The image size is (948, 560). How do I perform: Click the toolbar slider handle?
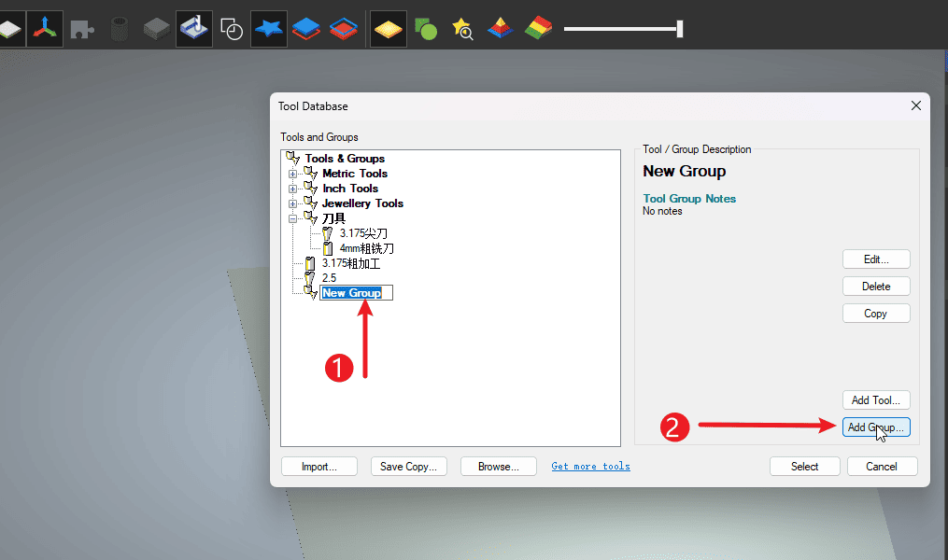pos(680,29)
